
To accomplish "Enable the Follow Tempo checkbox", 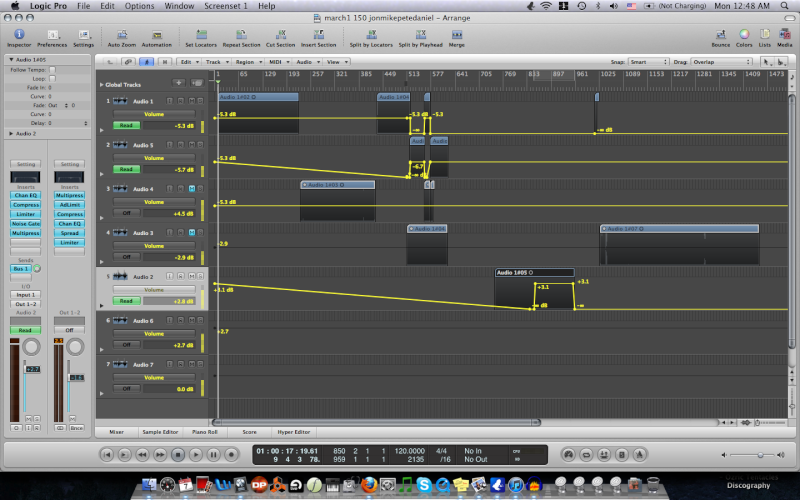I will pos(52,70).
